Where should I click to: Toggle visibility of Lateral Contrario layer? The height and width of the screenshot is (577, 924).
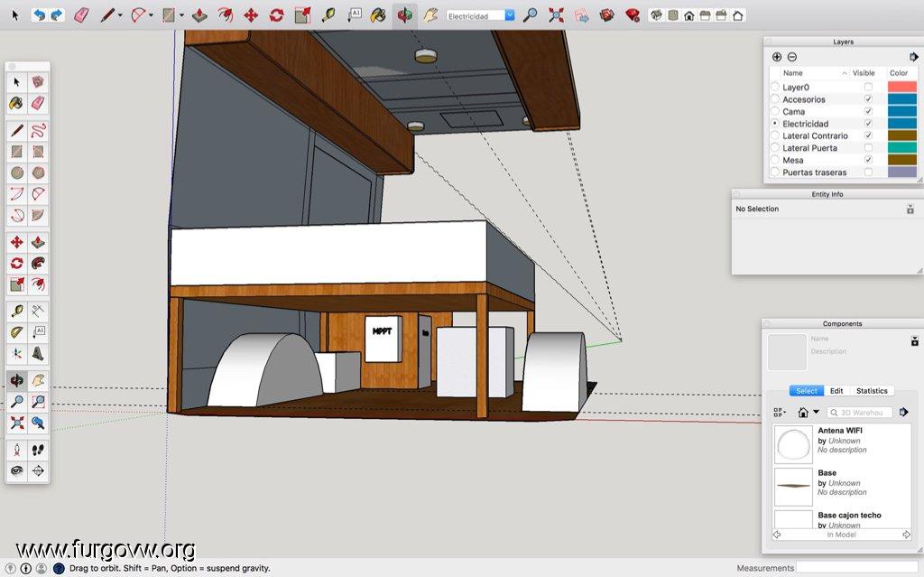[868, 135]
